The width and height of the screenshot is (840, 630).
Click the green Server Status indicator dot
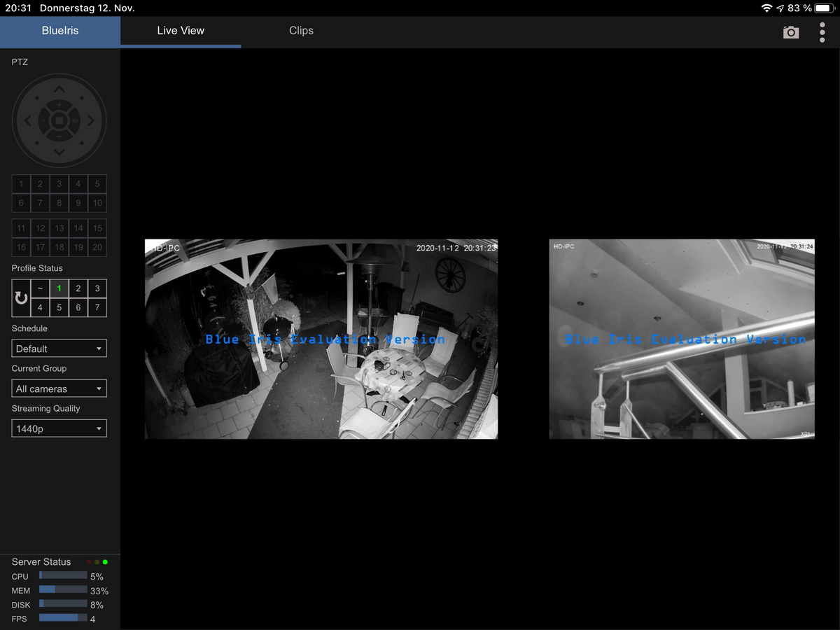click(x=105, y=562)
